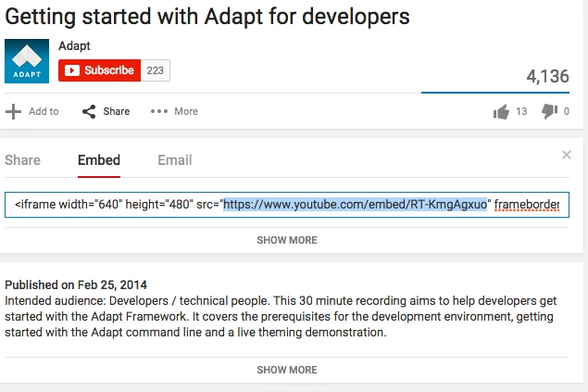Click the 4,136 view count
The image size is (588, 392).
pos(547,77)
